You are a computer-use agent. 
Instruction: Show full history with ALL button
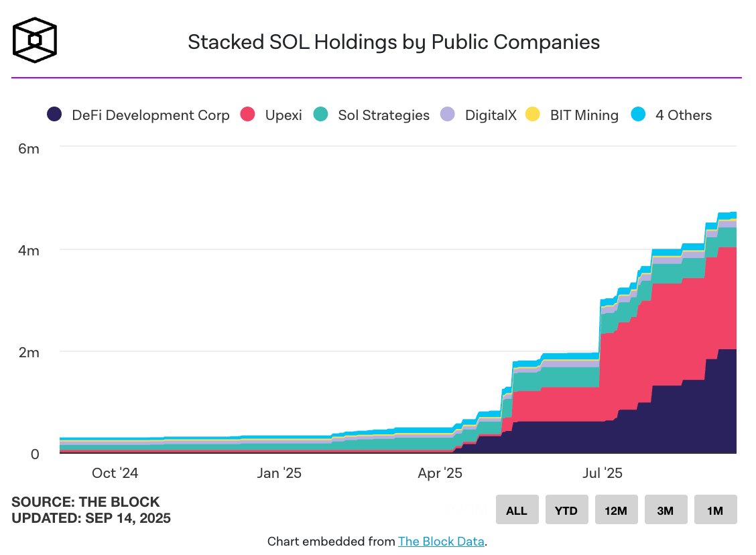click(x=517, y=510)
